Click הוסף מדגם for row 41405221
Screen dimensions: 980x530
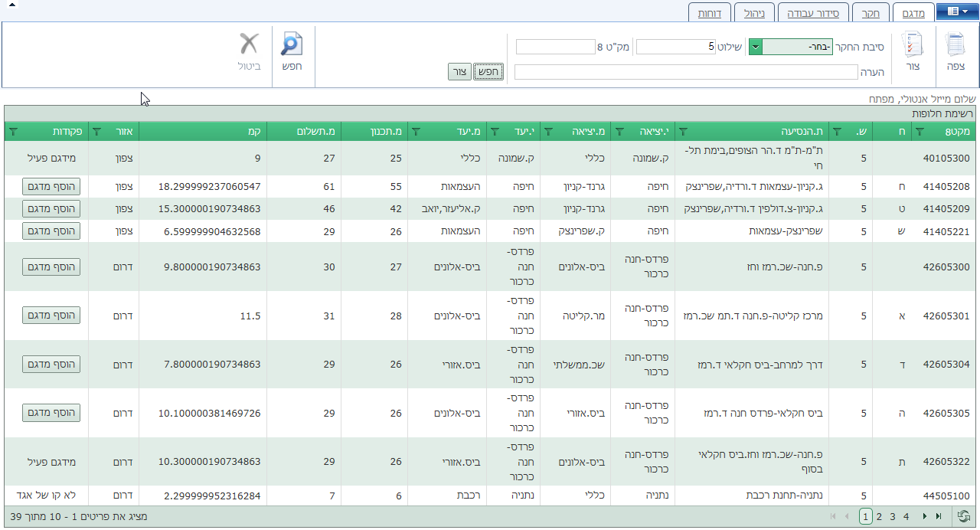(51, 231)
